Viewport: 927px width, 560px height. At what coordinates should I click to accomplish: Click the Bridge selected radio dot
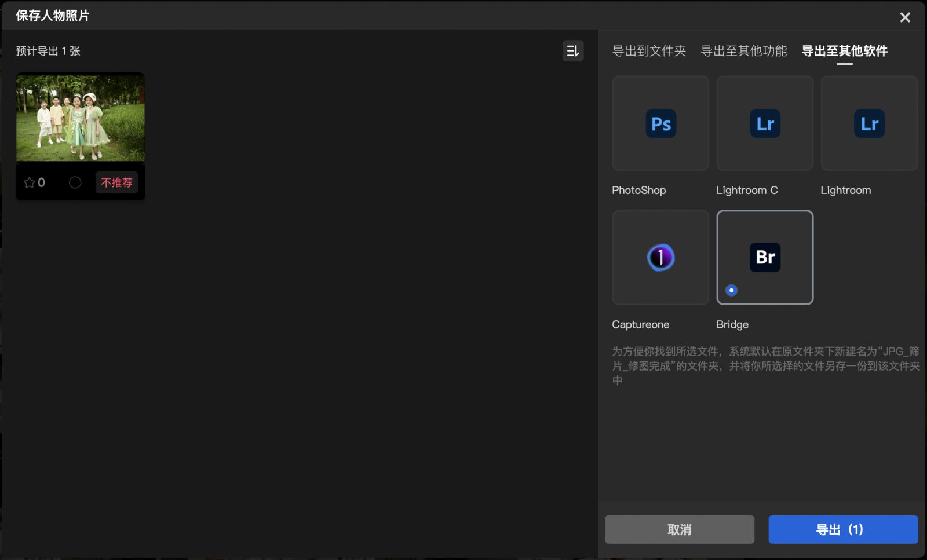(x=731, y=290)
